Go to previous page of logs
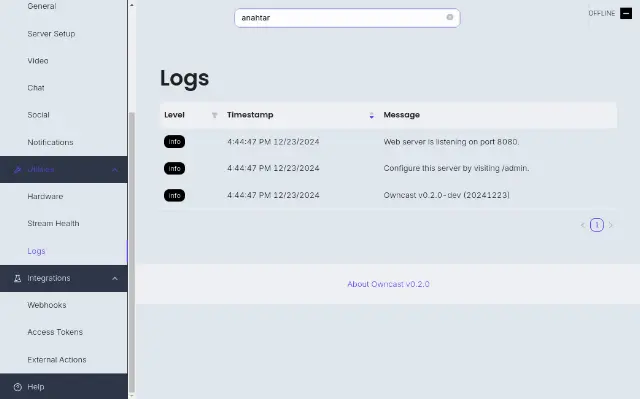This screenshot has width=640, height=399. pyautogui.click(x=582, y=225)
